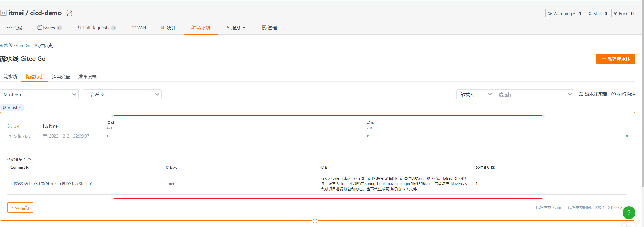Collapse the 代码变更 1 个 section

19,159
